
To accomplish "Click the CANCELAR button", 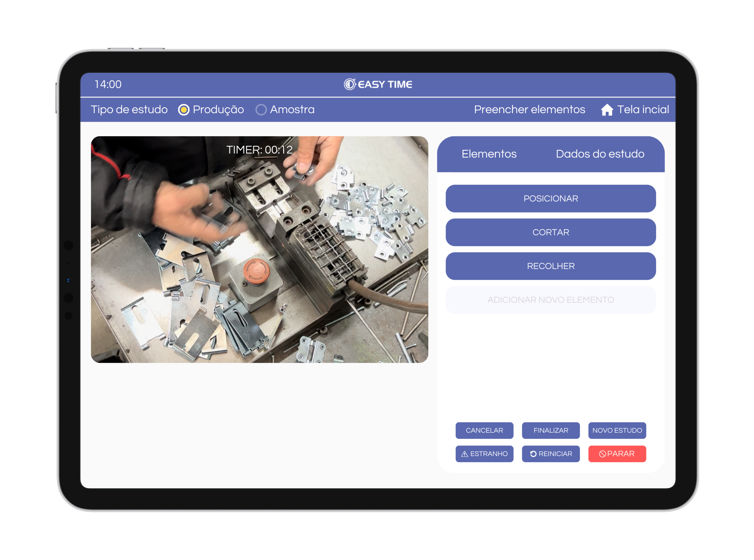I will pyautogui.click(x=484, y=430).
